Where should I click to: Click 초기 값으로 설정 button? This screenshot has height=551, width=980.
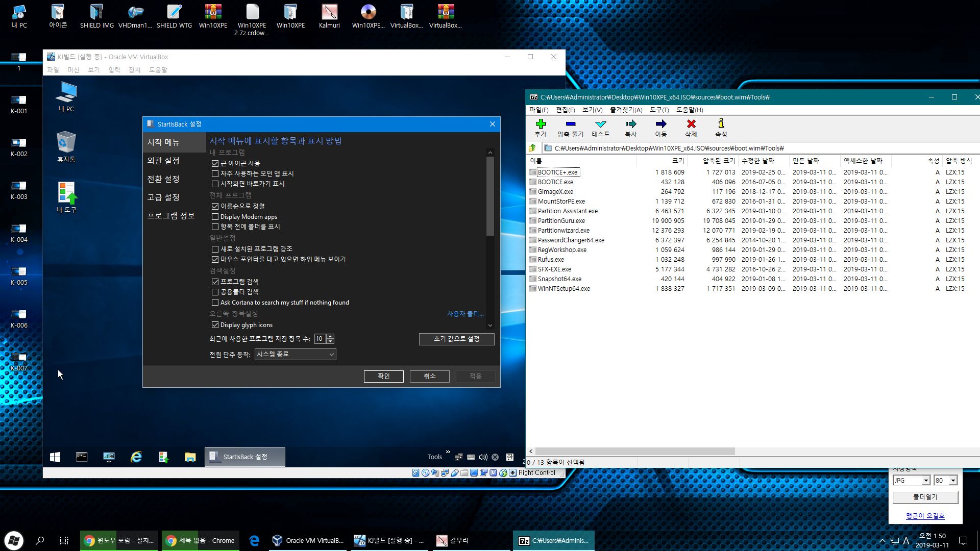(457, 339)
